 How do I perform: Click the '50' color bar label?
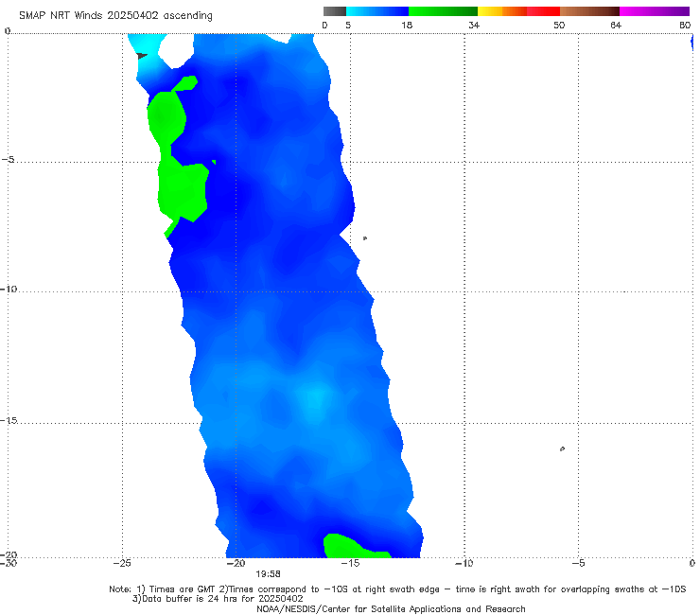coord(559,25)
